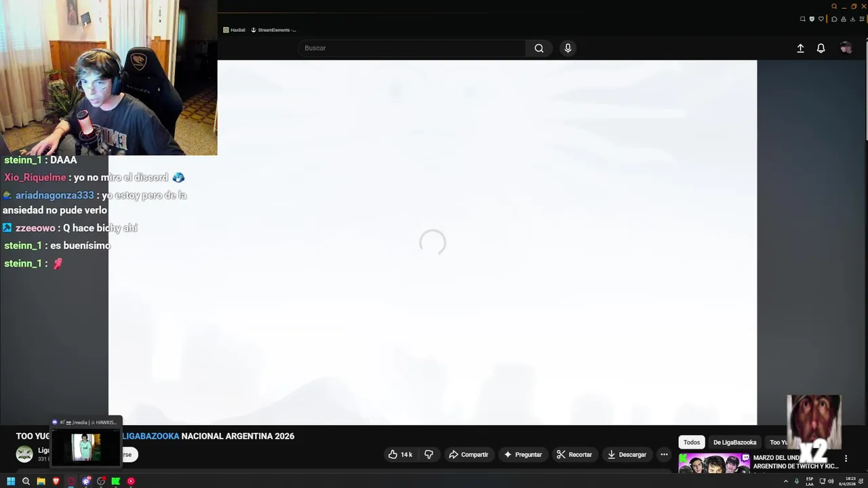
Task: Open the Windows Start menu
Action: [11, 481]
